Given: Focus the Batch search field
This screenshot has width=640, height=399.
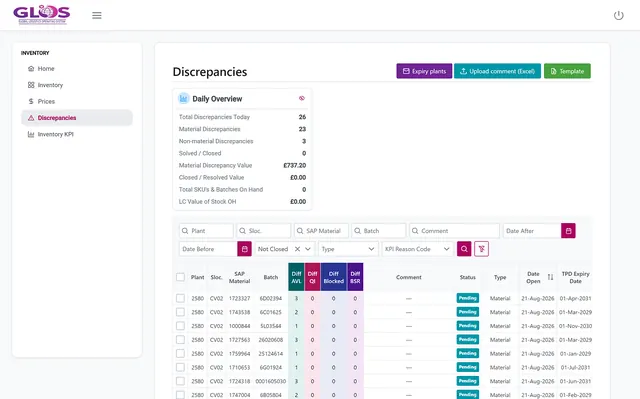Looking at the screenshot, I should pos(379,231).
